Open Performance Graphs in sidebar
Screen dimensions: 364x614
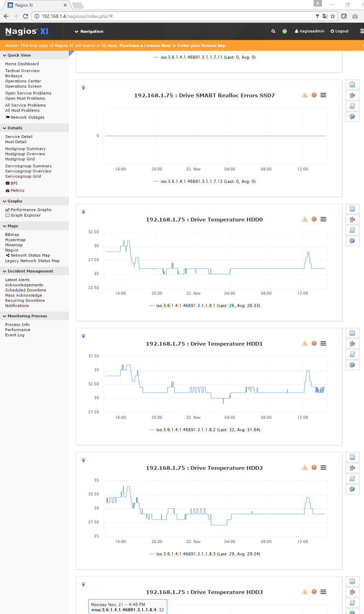point(28,210)
